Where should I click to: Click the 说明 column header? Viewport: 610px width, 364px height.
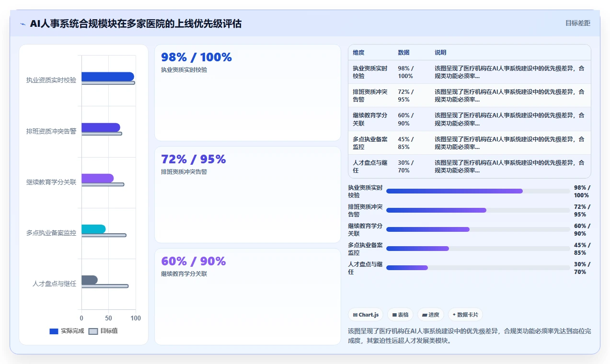pyautogui.click(x=440, y=53)
